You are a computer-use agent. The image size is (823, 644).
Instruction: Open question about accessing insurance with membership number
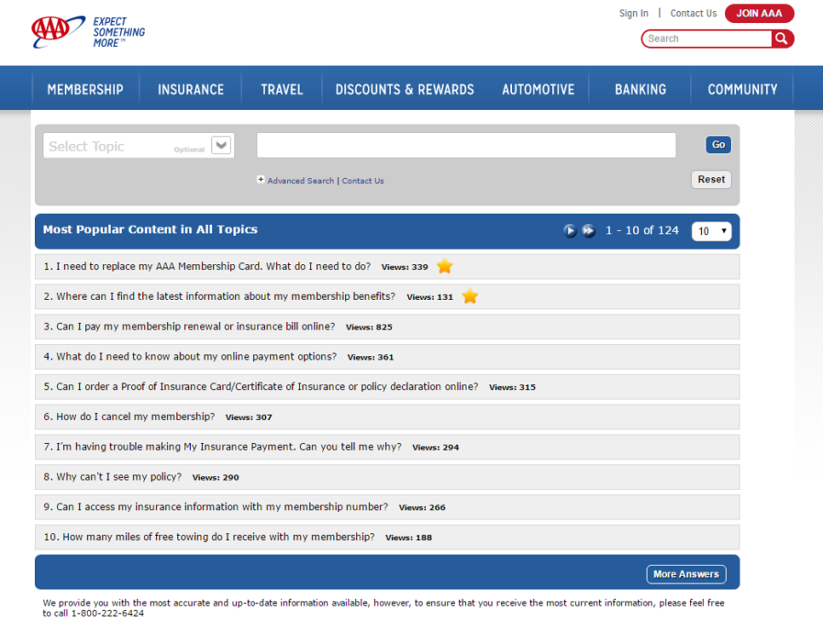pos(222,507)
